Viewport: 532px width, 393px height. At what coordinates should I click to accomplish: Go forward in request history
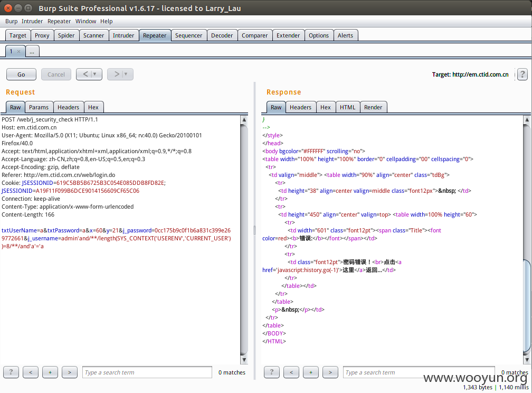tap(116, 74)
